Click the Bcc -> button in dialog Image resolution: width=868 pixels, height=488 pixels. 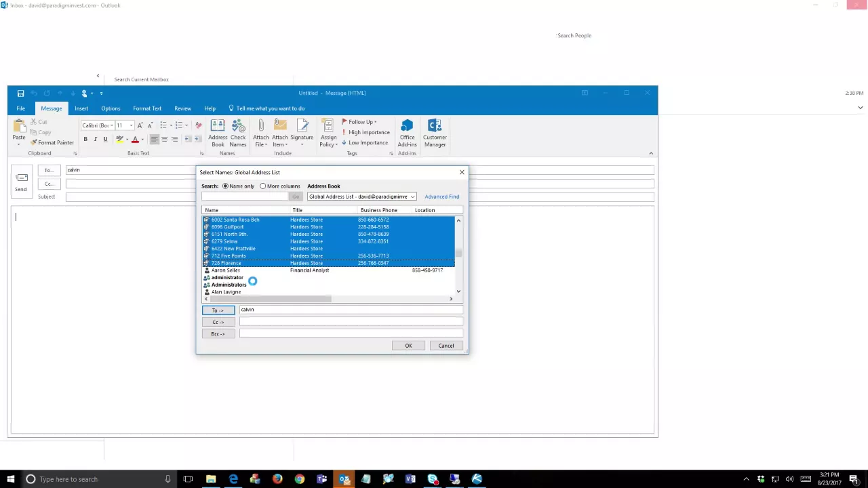(x=218, y=333)
